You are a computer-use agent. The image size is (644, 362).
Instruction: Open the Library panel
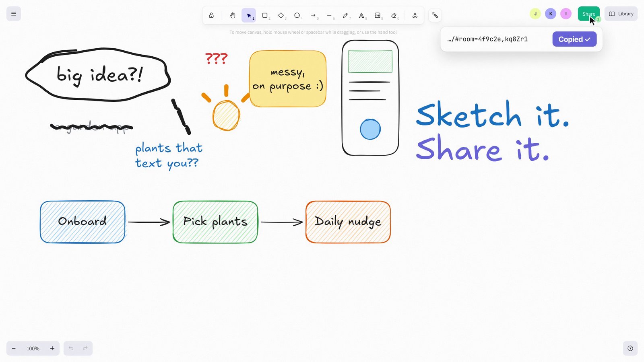621,14
